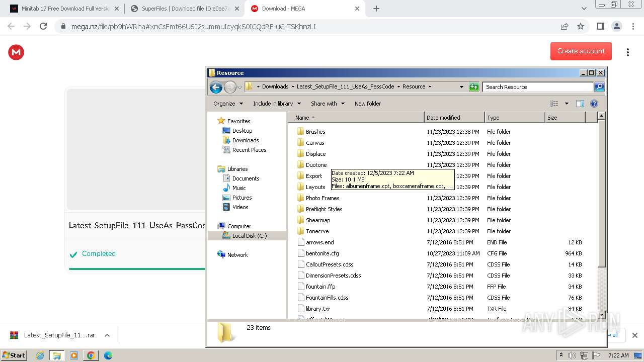Click Create account button

(581, 51)
